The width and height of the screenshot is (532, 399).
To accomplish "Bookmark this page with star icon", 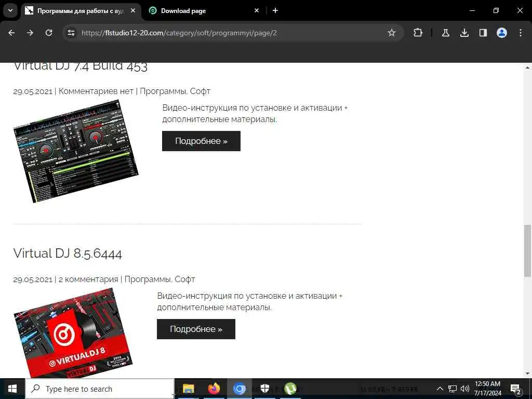I will coord(392,33).
